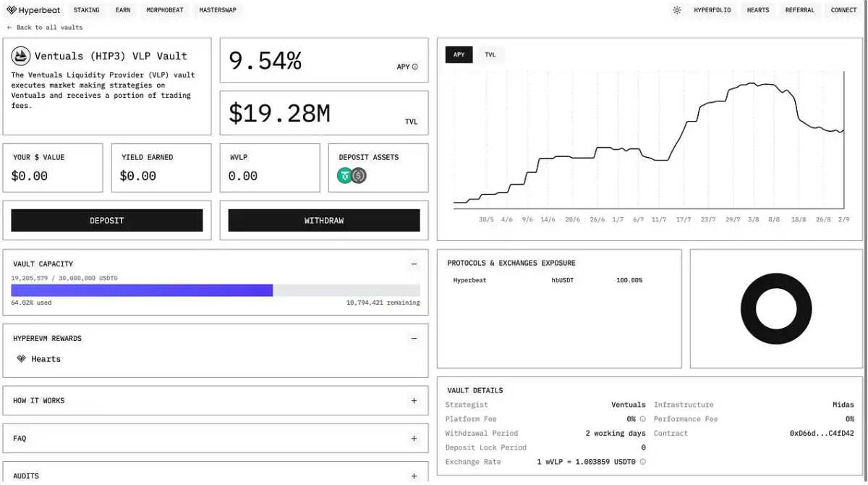
Task: Click the vault capacity progress bar
Action: pyautogui.click(x=214, y=290)
